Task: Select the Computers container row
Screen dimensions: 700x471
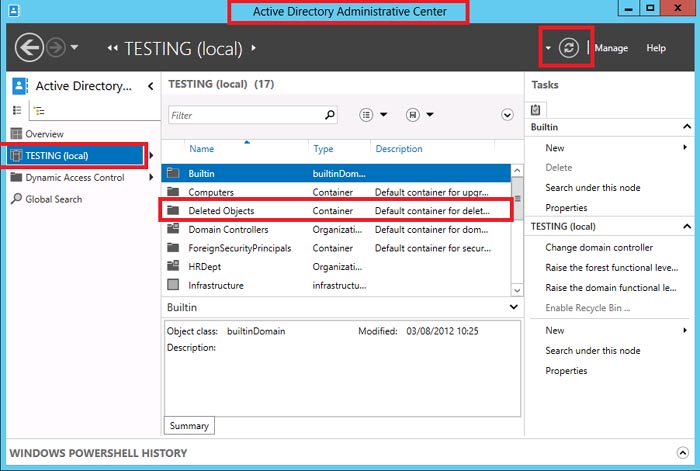Action: click(x=336, y=192)
